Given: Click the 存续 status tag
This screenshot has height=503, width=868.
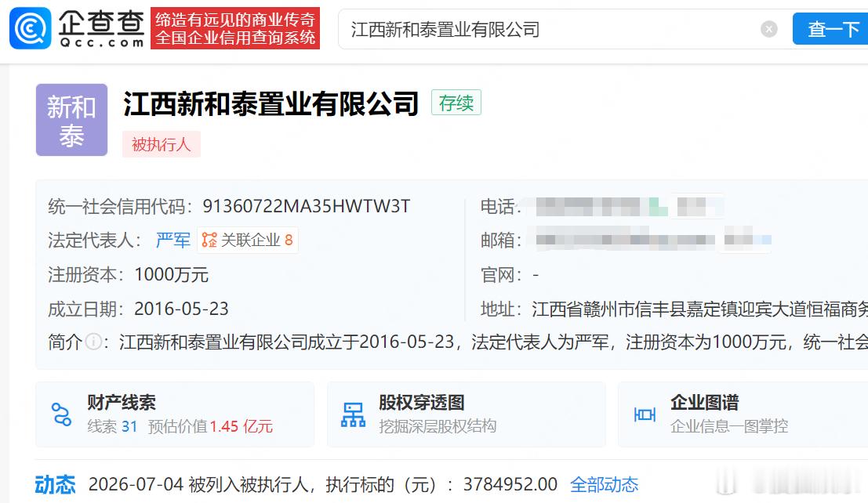Looking at the screenshot, I should point(456,103).
